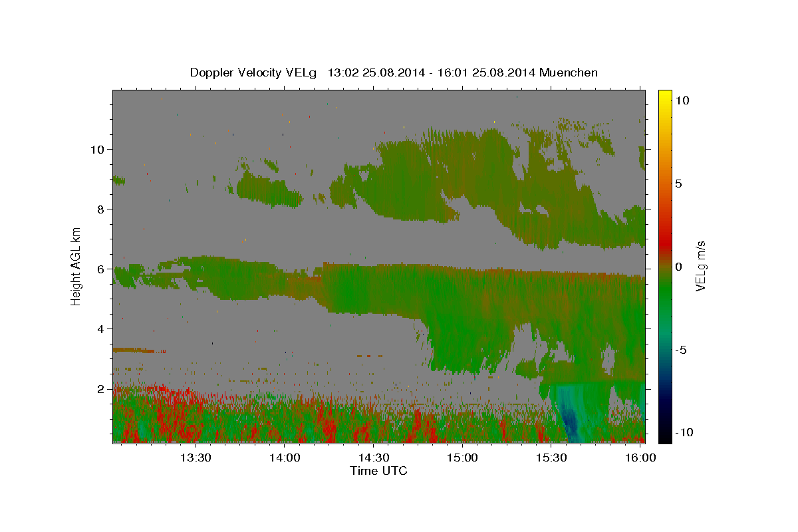Click the 16:00 time tick label
Image resolution: width=798 pixels, height=532 pixels.
640,458
